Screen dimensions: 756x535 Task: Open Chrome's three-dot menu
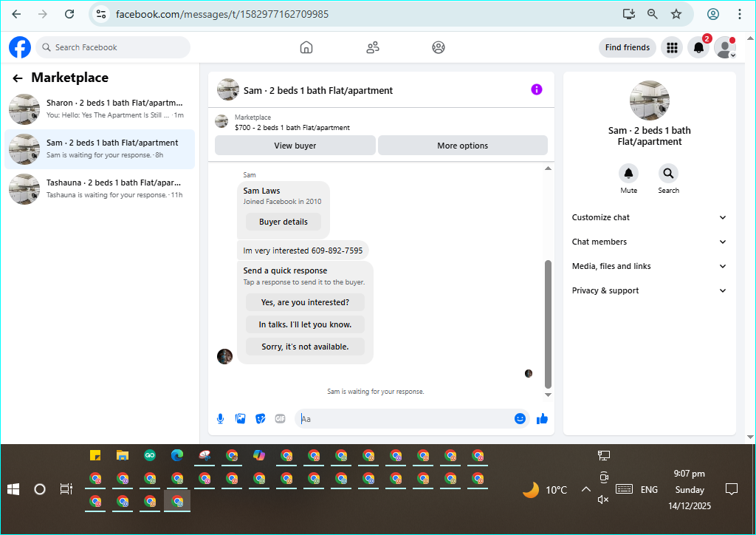coord(740,14)
